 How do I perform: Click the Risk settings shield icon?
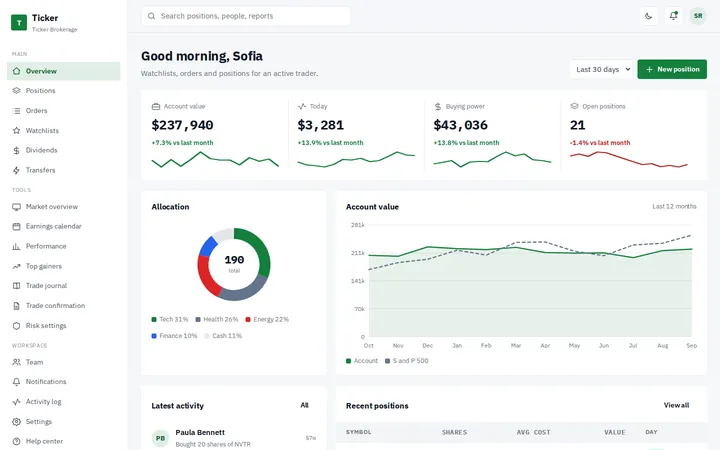click(17, 326)
